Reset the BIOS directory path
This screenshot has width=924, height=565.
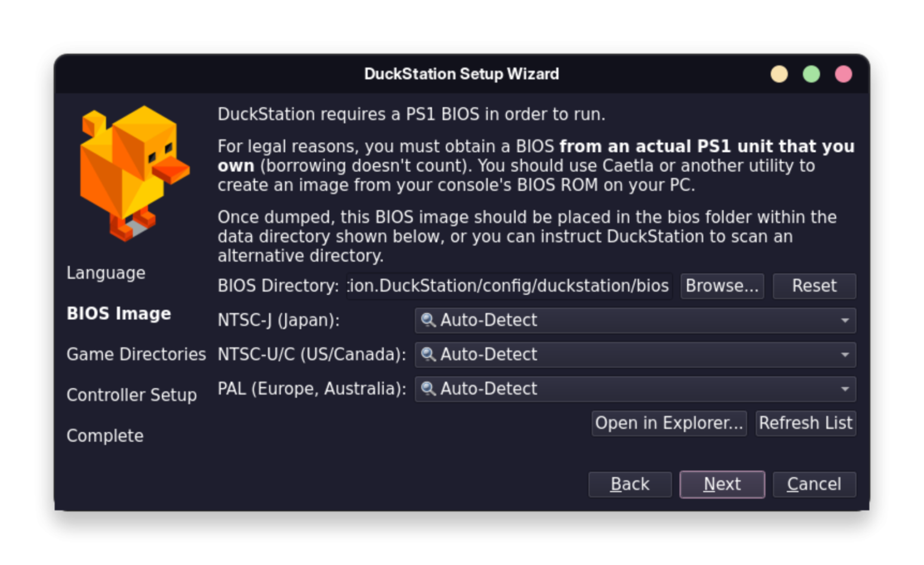pyautogui.click(x=814, y=286)
